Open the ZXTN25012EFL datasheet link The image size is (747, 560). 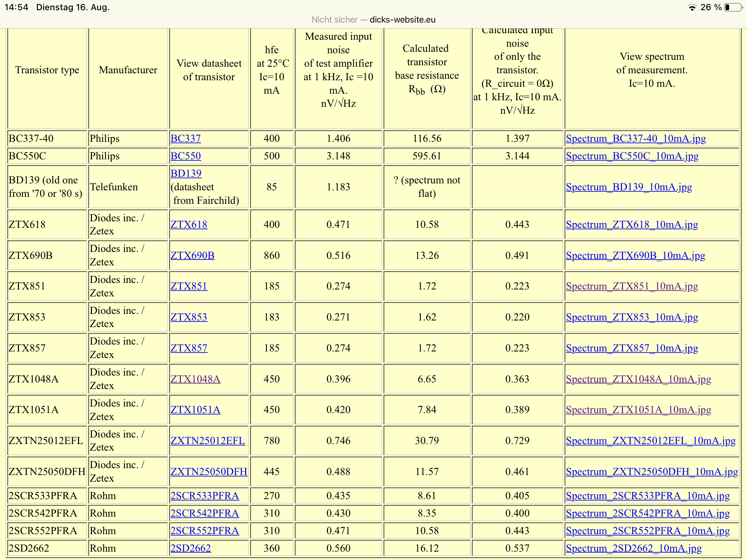(208, 441)
